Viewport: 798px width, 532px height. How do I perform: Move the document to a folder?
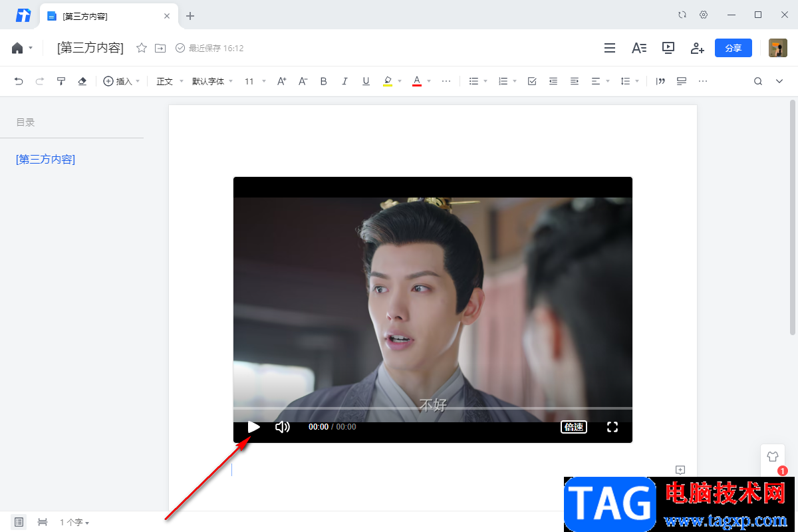(x=160, y=48)
